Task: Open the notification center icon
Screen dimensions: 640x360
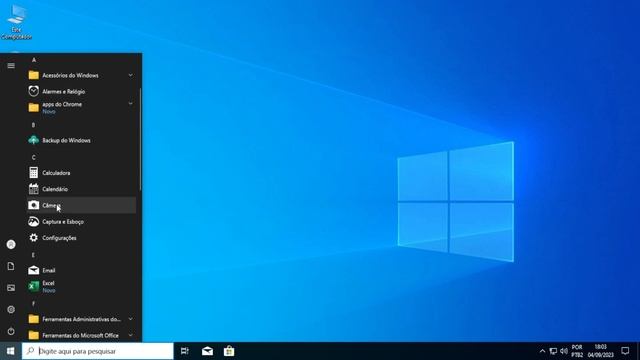Action: [x=625, y=351]
